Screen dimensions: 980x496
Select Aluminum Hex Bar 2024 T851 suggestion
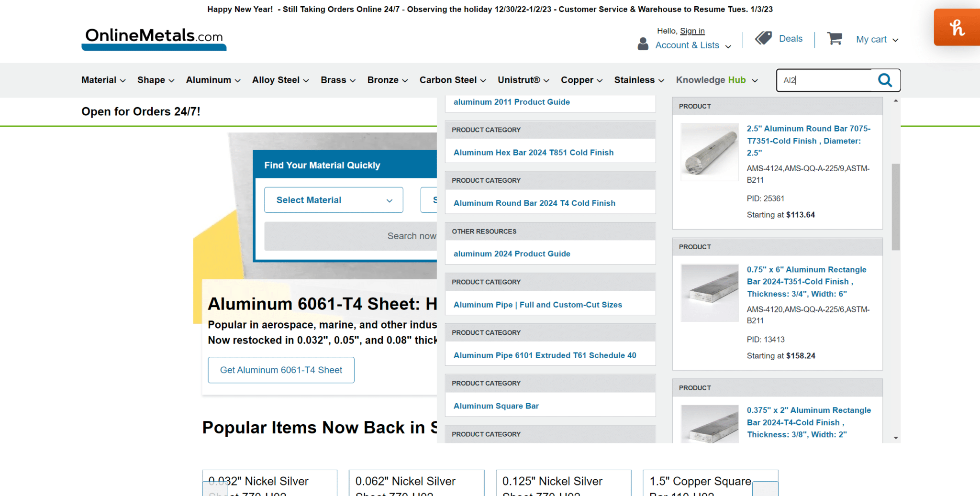[x=534, y=153]
